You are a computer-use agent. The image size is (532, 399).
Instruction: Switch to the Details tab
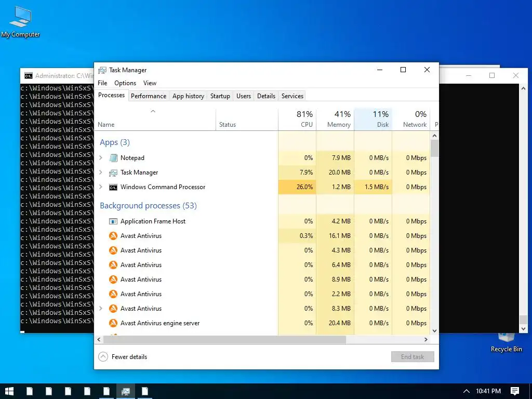point(267,96)
